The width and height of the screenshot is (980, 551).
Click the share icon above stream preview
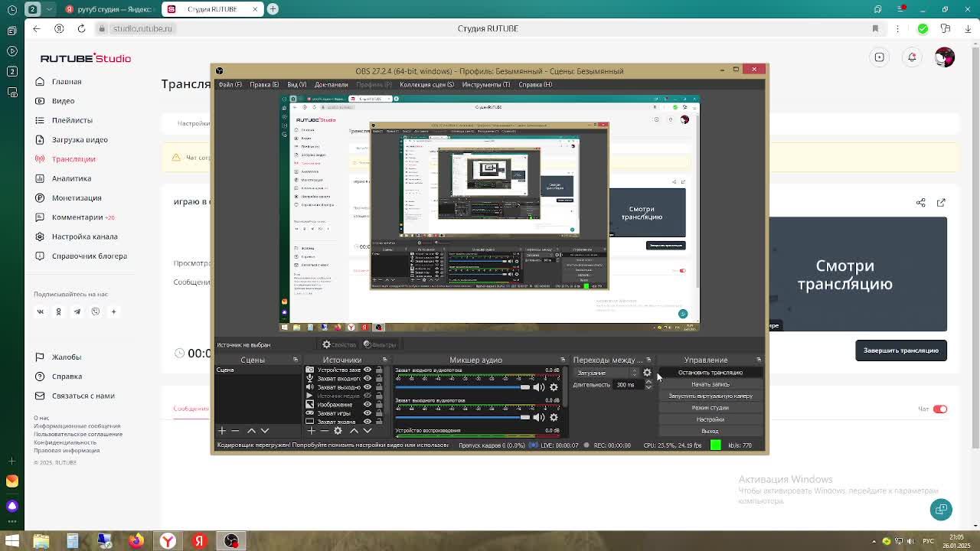click(x=921, y=203)
